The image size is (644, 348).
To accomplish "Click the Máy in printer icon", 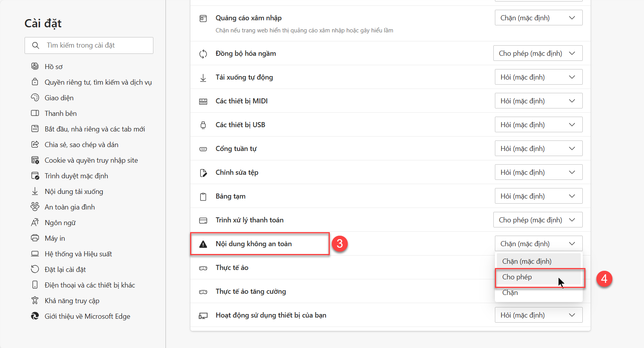I will (35, 238).
